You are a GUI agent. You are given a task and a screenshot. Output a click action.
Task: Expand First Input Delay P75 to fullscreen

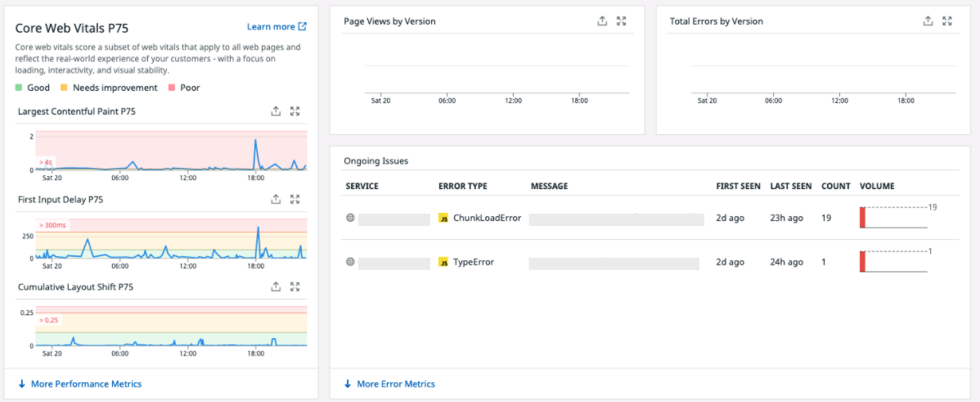(295, 200)
